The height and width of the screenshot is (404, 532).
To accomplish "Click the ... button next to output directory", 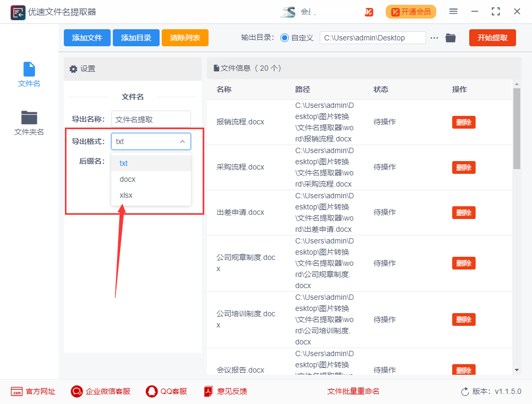I will (435, 38).
